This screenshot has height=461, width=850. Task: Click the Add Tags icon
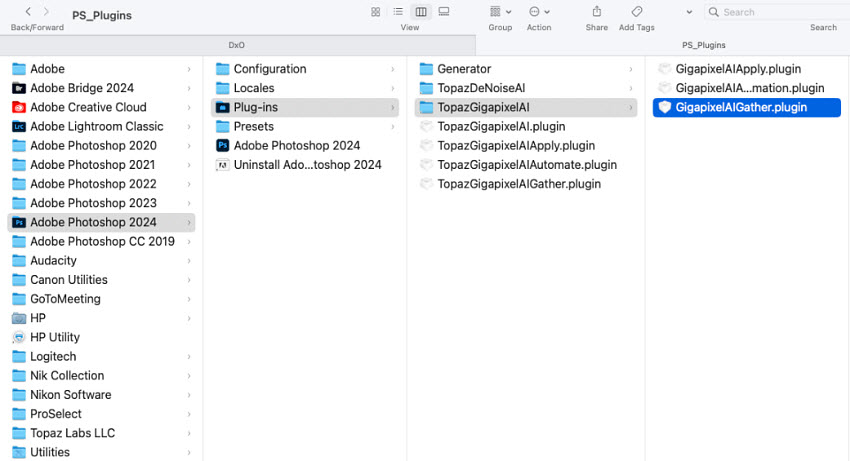click(637, 11)
